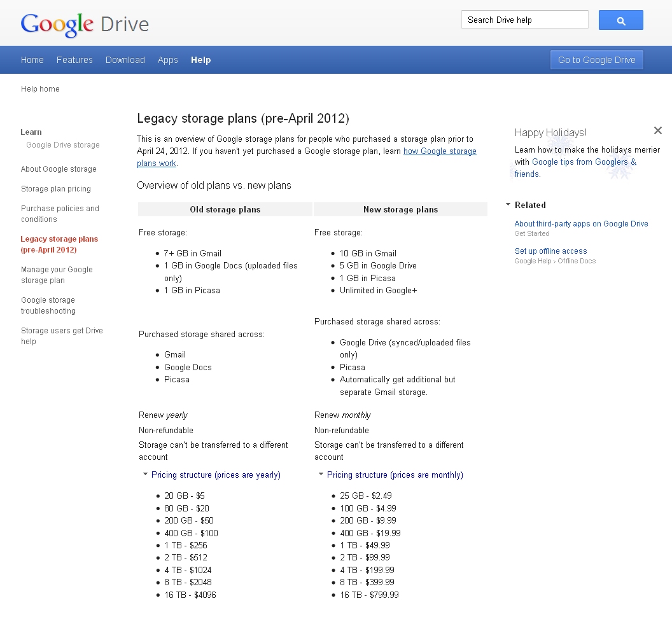Viewport: 672px width, 617px height.
Task: Click the Old storage plans column header
Action: click(225, 209)
